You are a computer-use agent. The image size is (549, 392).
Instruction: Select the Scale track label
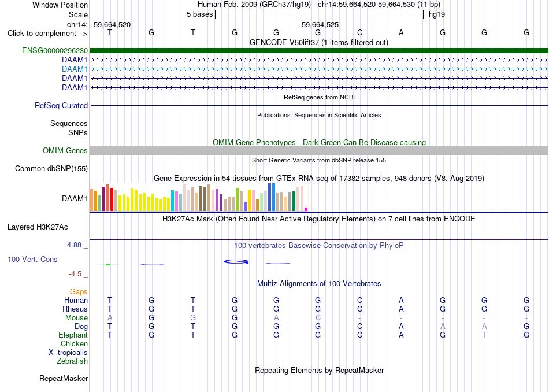click(79, 14)
